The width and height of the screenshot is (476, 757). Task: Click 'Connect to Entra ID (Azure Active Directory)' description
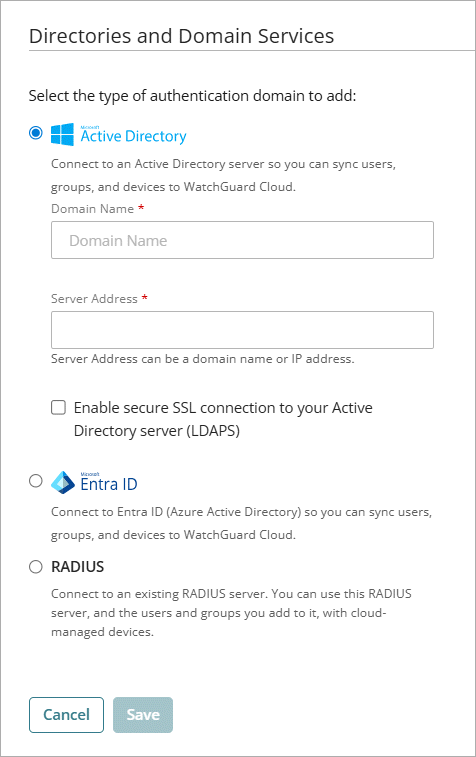tap(241, 523)
